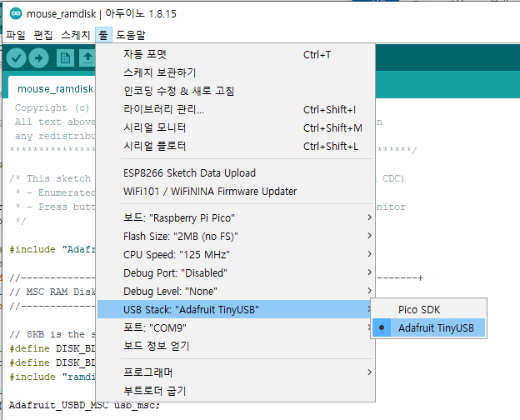Choose 스케치 보관하기 menu entry

236,72
